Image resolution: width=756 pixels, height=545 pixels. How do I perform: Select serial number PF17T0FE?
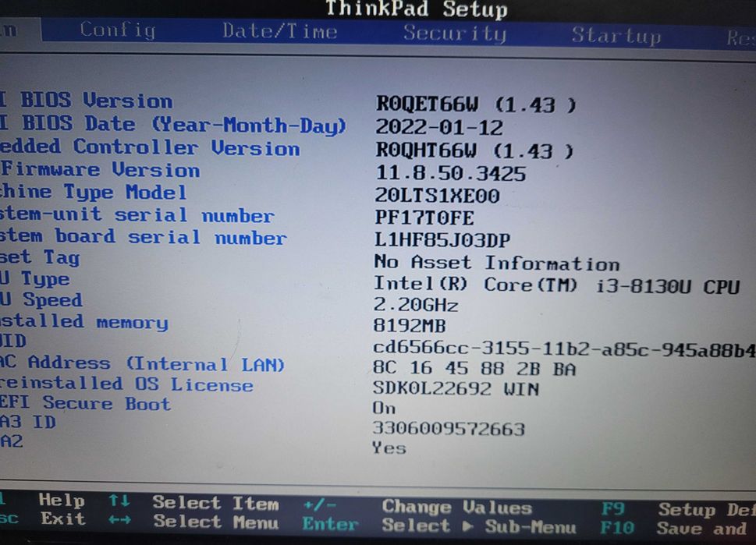click(424, 218)
